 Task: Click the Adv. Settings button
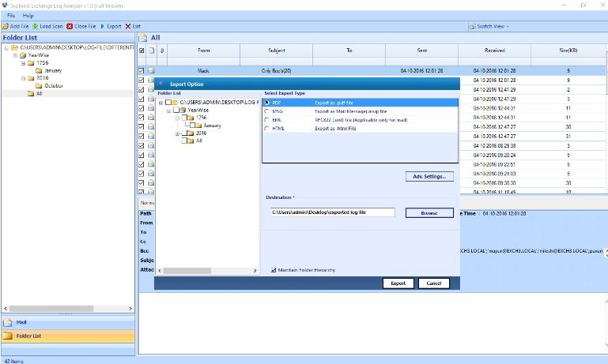coord(429,177)
